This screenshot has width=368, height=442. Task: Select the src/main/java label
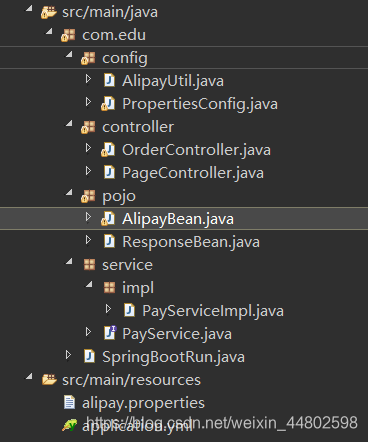pyautogui.click(x=110, y=13)
